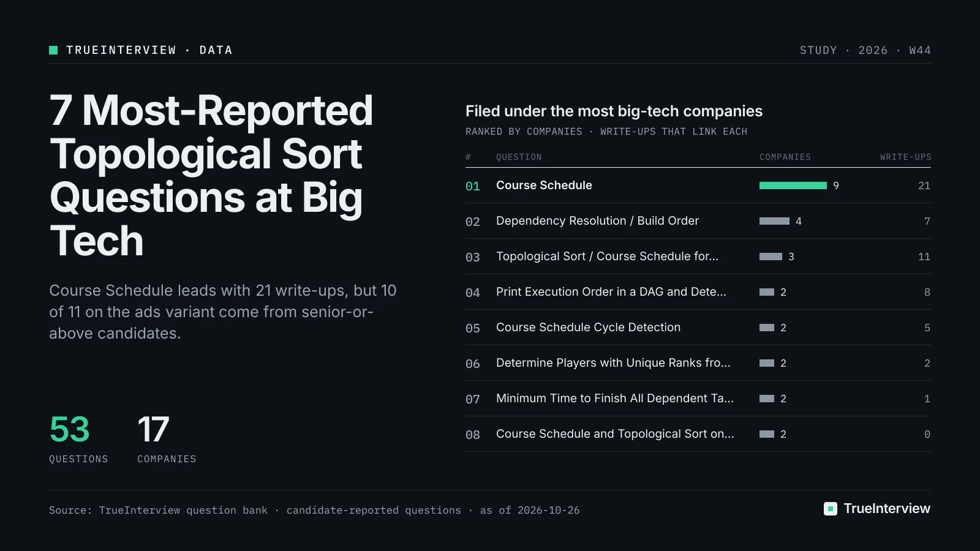The image size is (980, 551).
Task: Click the gray bar for Course Schedule Cycle Detection
Action: 767,328
